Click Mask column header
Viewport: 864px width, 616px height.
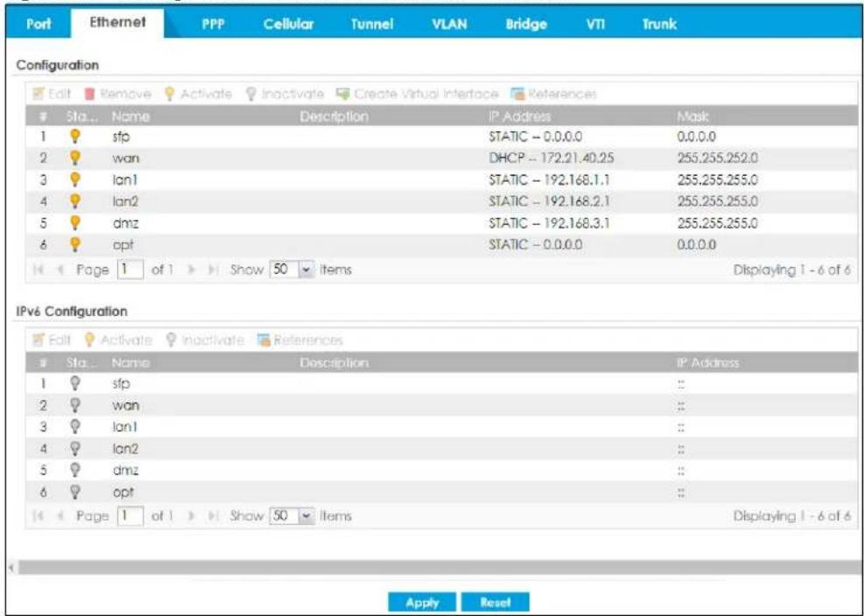pyautogui.click(x=693, y=116)
